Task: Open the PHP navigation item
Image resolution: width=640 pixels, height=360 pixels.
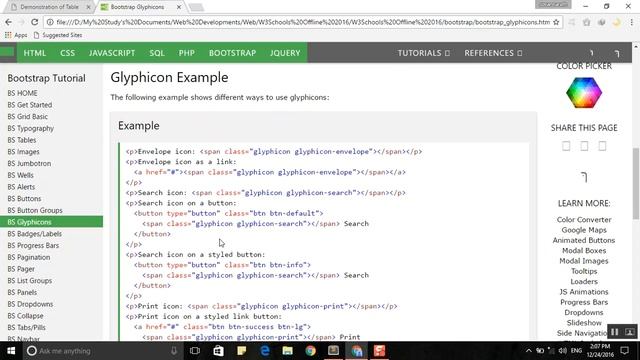Action: 187,53
